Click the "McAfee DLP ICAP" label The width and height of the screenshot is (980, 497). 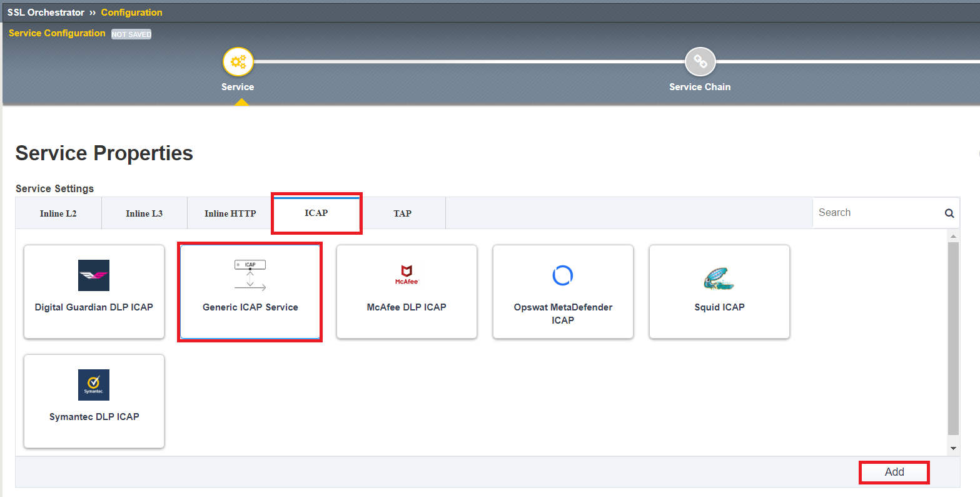point(407,307)
